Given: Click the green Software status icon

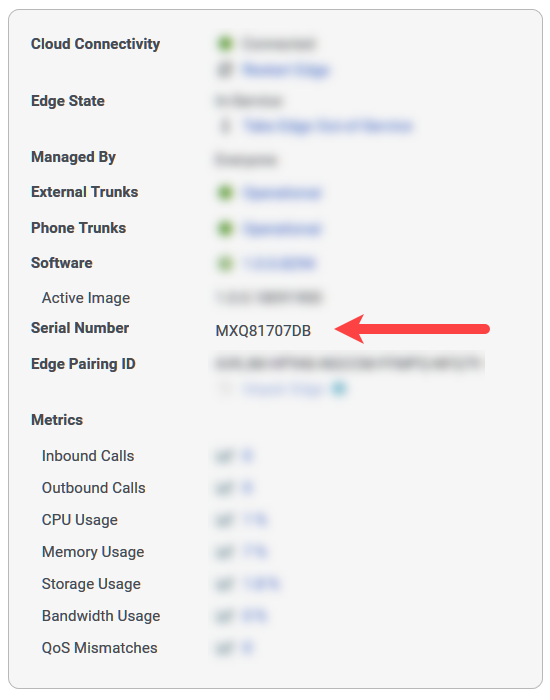Looking at the screenshot, I should pos(225,263).
